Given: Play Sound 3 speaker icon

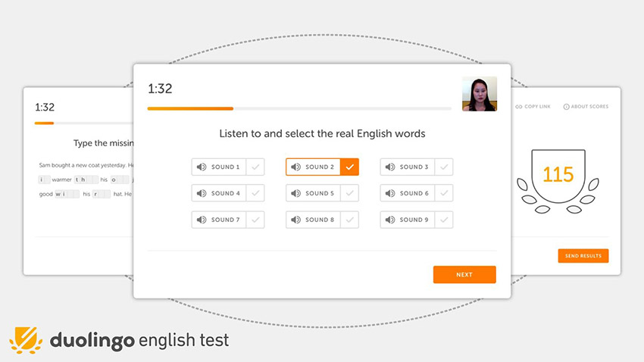Looking at the screenshot, I should 390,167.
